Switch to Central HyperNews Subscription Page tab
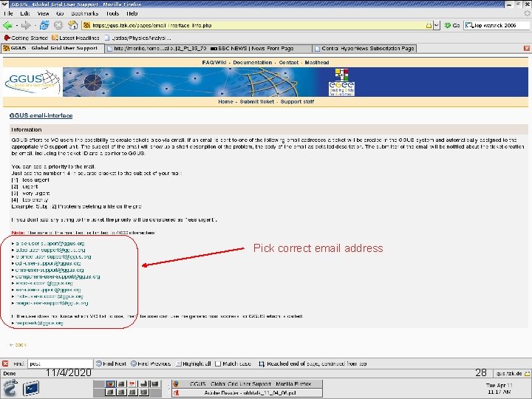 (x=364, y=48)
